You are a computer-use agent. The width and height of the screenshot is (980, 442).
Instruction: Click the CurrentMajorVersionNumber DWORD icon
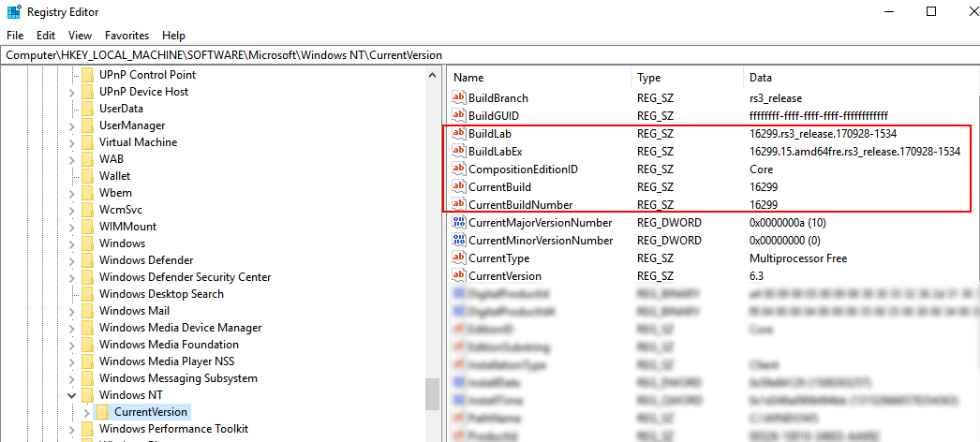pos(459,222)
